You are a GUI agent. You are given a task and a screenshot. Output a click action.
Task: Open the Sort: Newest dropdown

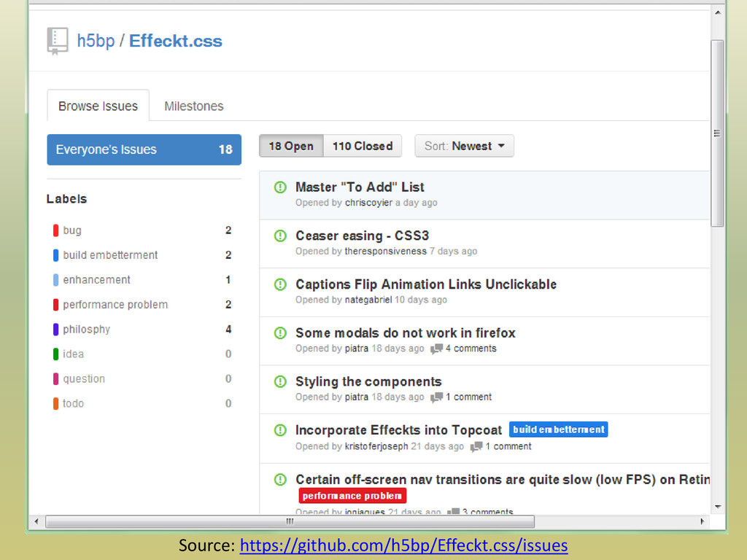click(464, 146)
